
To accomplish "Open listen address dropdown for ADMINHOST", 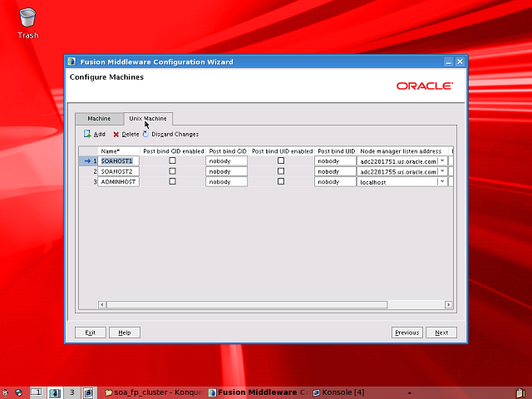I will click(x=442, y=181).
